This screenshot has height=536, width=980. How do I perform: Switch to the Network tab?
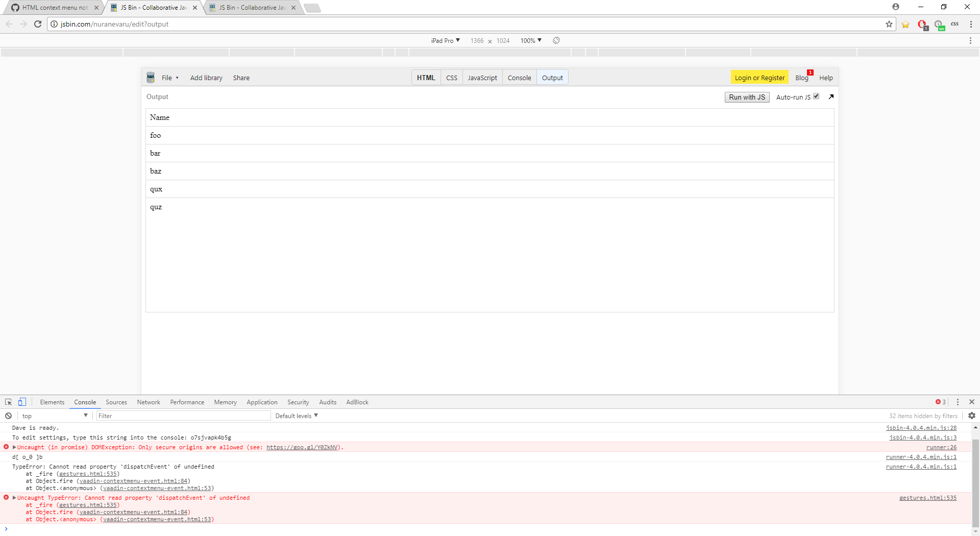[x=149, y=402]
